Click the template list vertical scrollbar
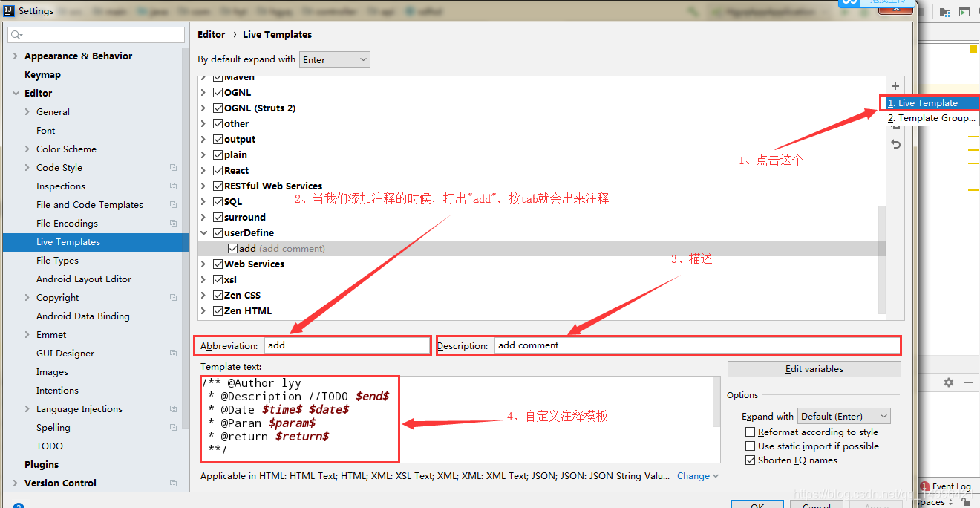This screenshot has height=508, width=980. 882,258
